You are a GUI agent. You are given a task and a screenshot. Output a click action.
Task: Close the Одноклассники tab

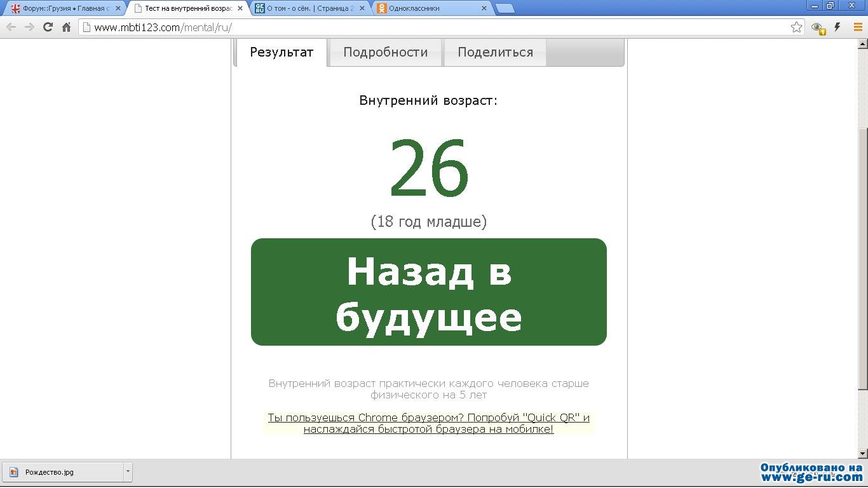coord(484,9)
